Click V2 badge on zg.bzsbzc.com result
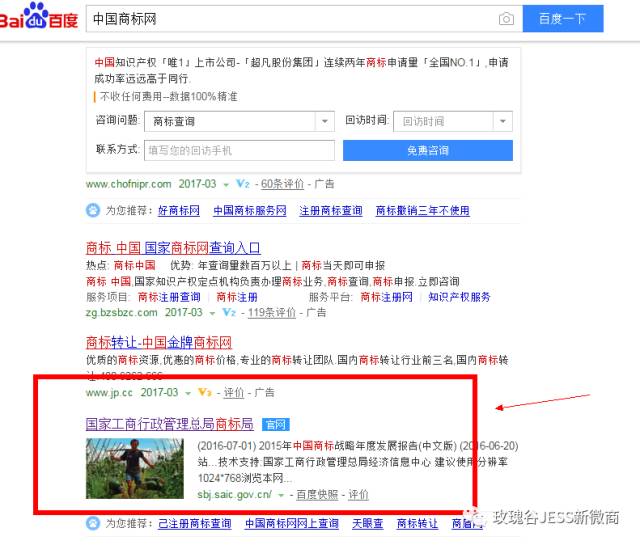 [229, 313]
